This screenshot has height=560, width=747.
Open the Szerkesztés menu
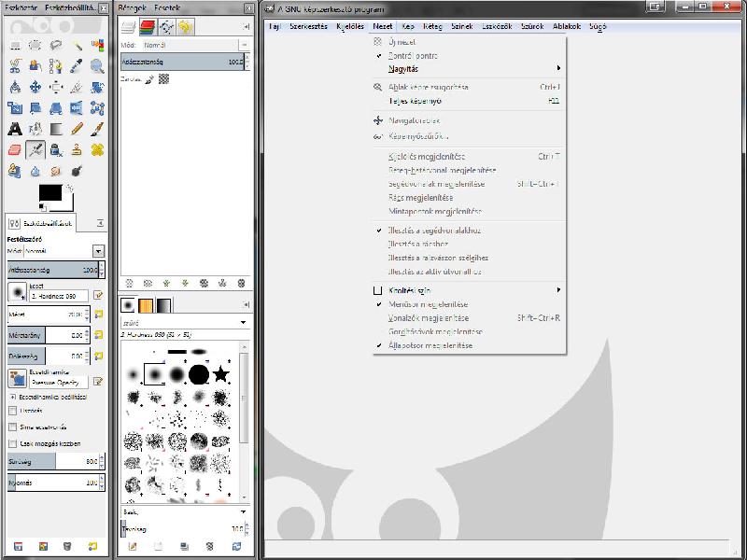coord(309,27)
